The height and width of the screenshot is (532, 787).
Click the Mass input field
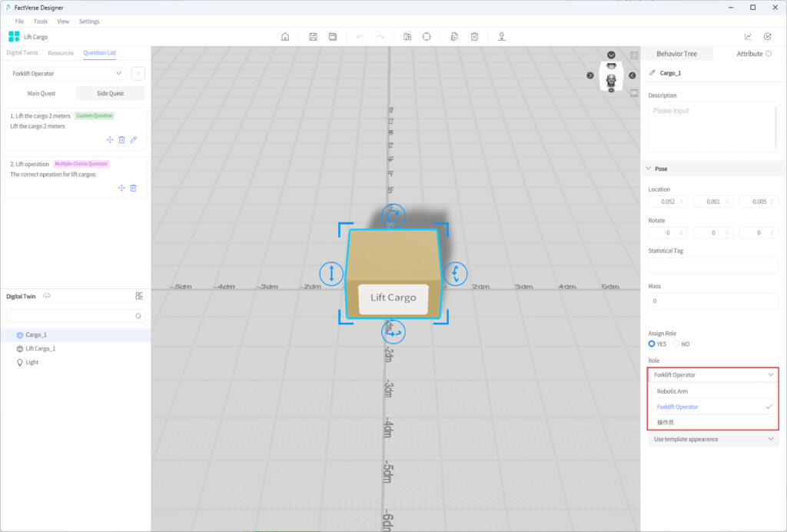coord(713,301)
